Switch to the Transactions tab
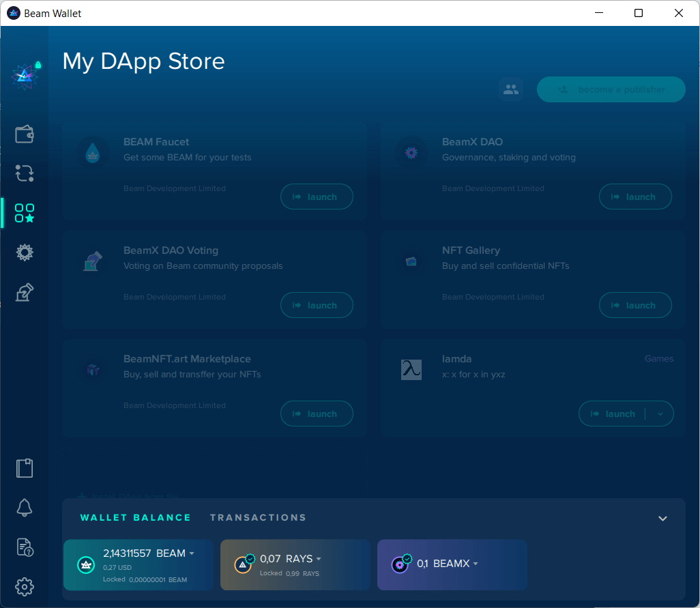This screenshot has width=700, height=608. point(258,518)
